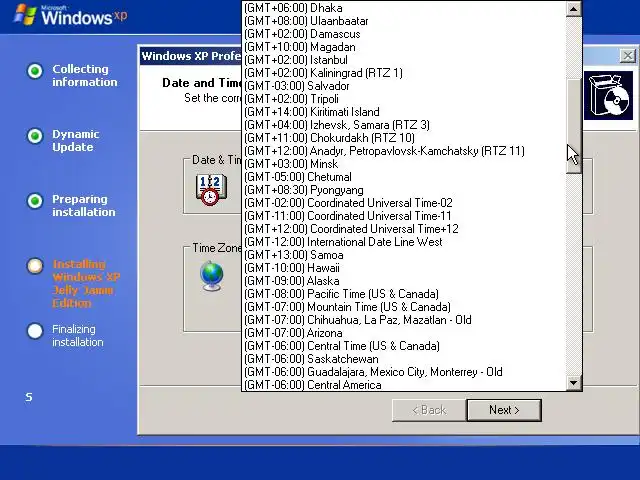The height and width of the screenshot is (480, 640).
Task: Click the time zone list scroll up arrow
Action: (573, 9)
